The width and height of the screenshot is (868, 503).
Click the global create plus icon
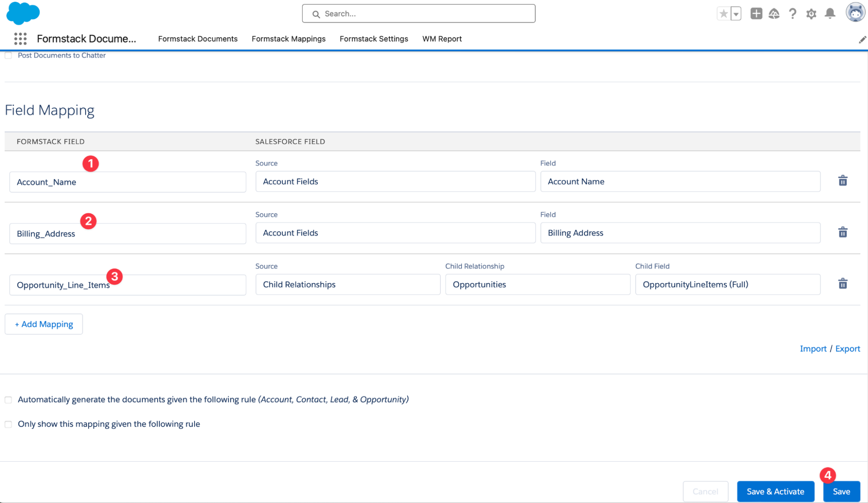[x=756, y=14]
